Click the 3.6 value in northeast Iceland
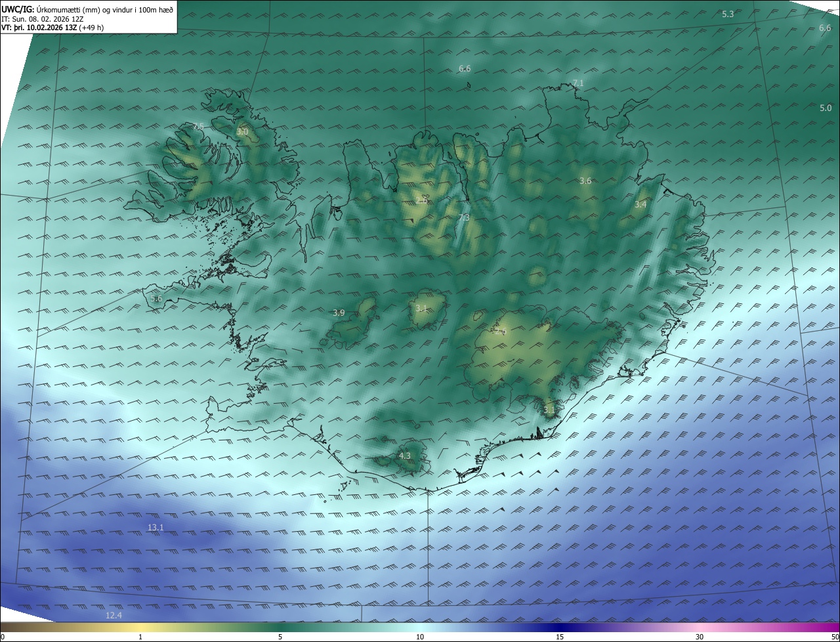Image resolution: width=840 pixels, height=642 pixels. [x=585, y=181]
